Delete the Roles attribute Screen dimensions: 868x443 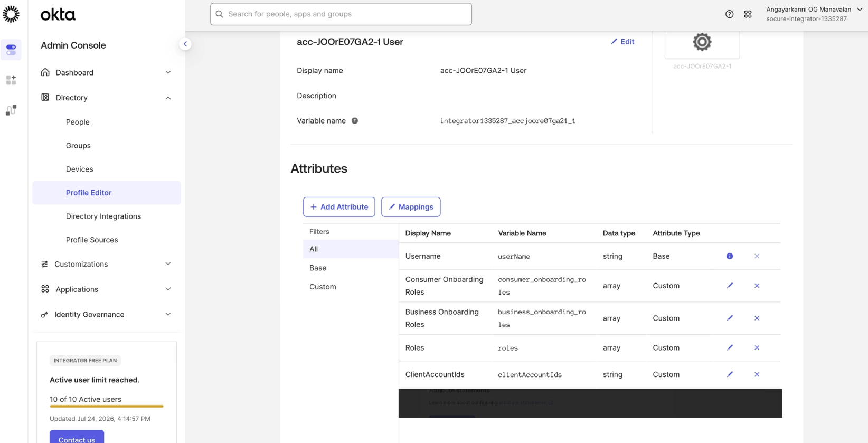point(757,348)
